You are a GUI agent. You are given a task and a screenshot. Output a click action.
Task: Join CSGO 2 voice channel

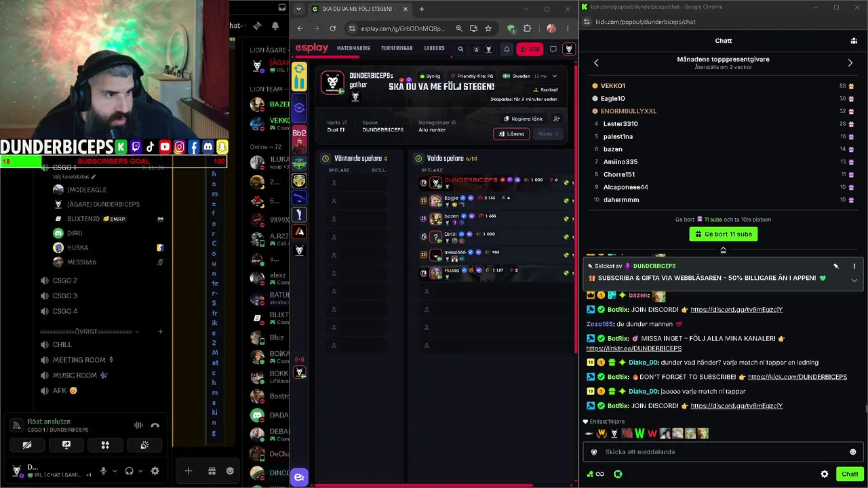[x=65, y=280]
